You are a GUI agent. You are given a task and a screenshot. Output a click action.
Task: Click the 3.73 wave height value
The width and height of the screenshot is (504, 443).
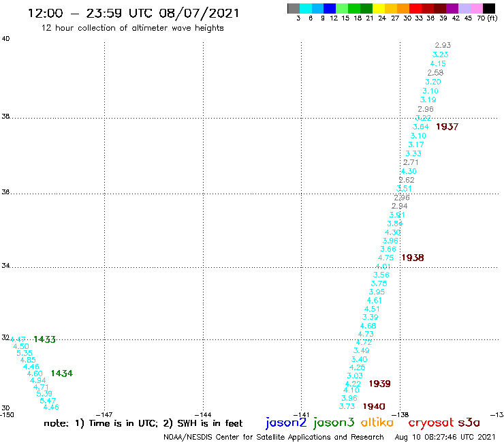(x=347, y=407)
